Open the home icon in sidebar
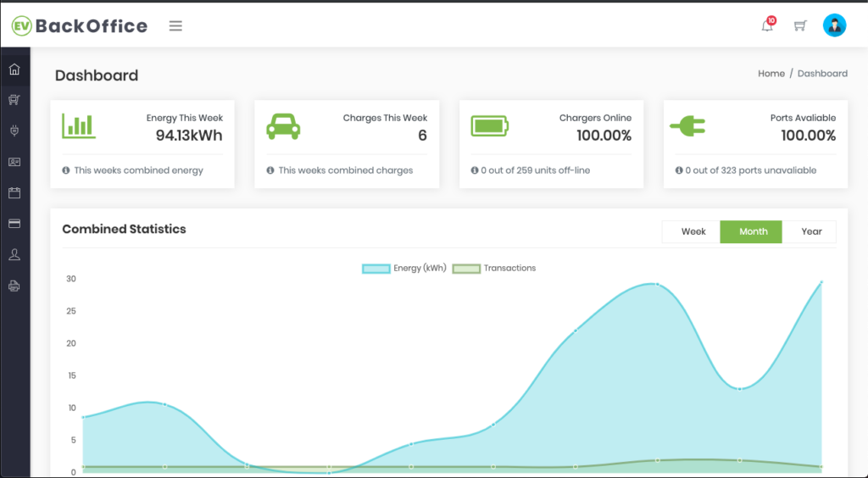 14,69
